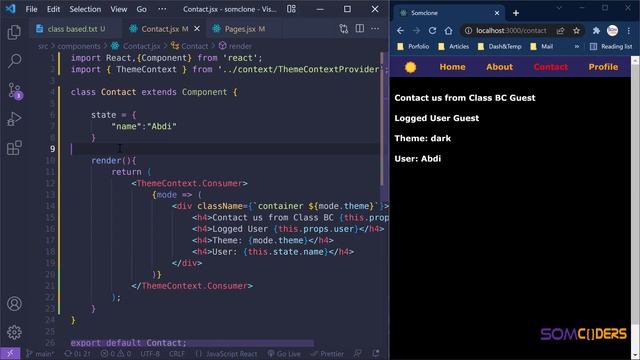Open the Mail bookmarks folder
Image resolution: width=640 pixels, height=360 pixels.
click(542, 47)
